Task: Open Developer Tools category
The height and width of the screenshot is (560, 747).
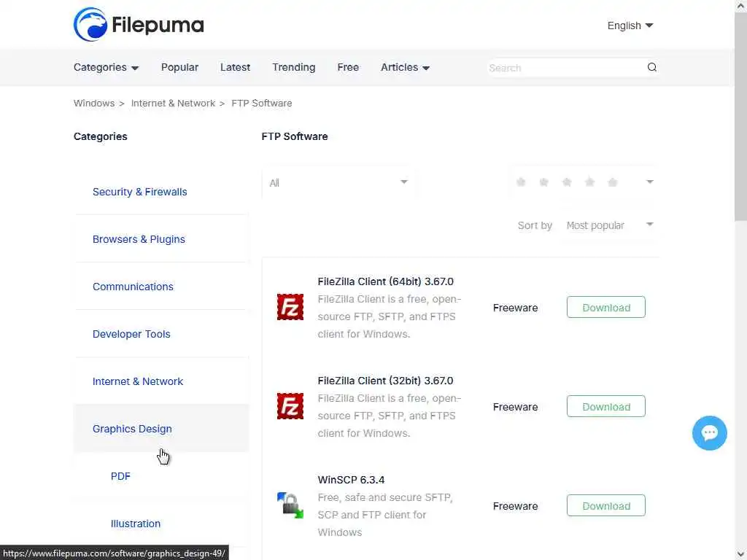Action: click(x=131, y=334)
